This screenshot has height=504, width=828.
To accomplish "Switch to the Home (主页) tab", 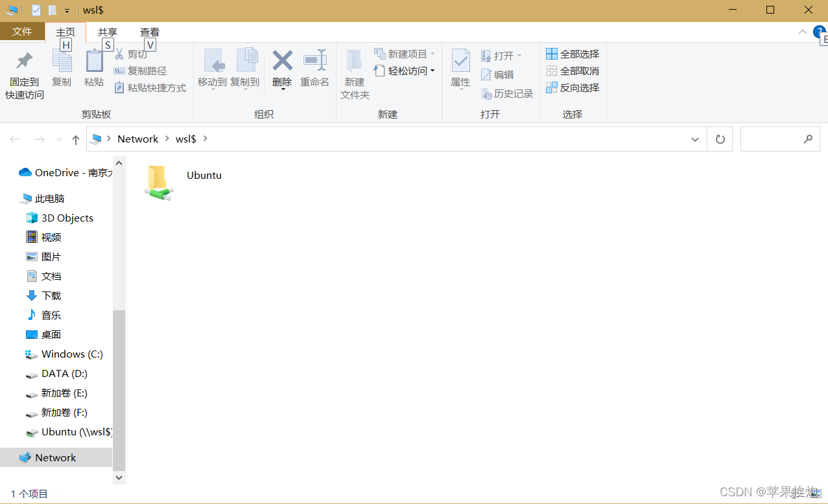I will (x=65, y=32).
